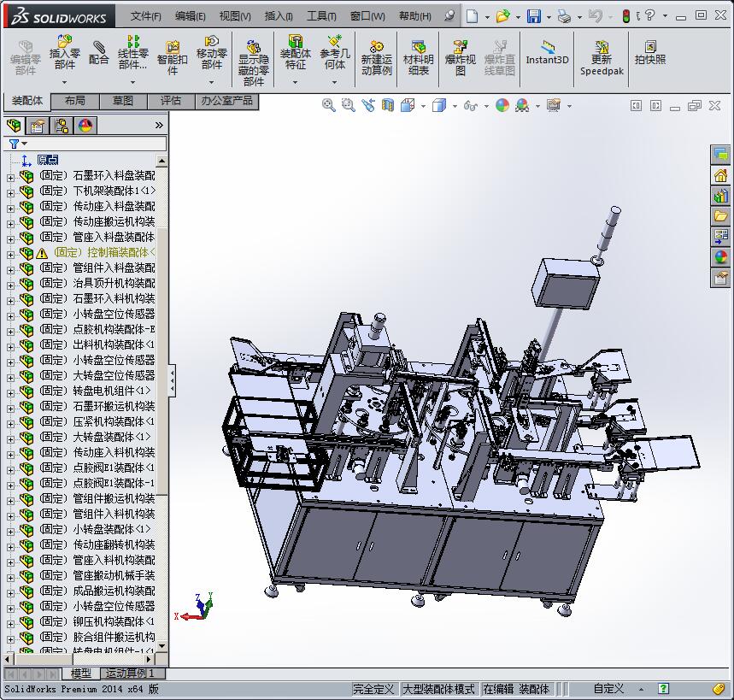
Task: Select 铆压机构装配体 tree item
Action: pos(97,621)
